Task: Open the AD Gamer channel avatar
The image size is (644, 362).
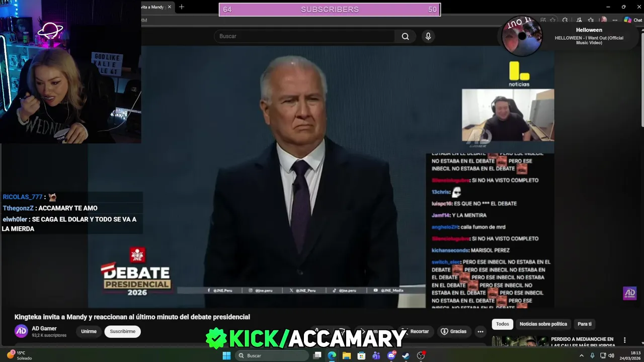Action: click(21, 331)
